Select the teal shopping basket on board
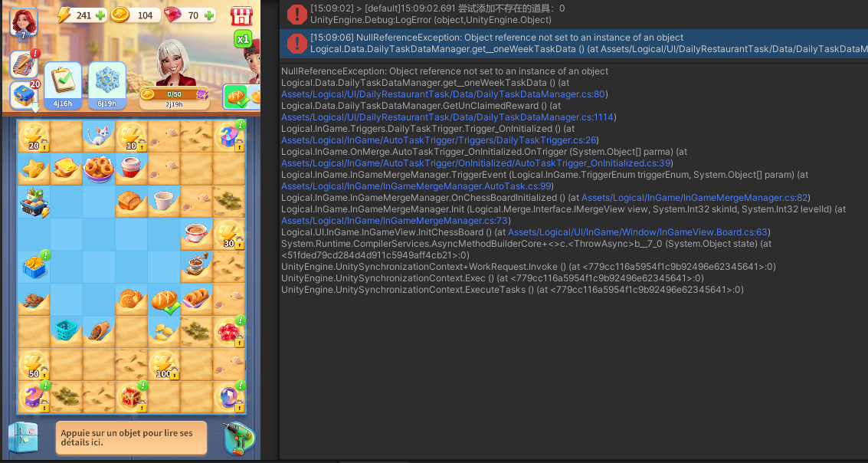868x463 pixels. click(66, 330)
